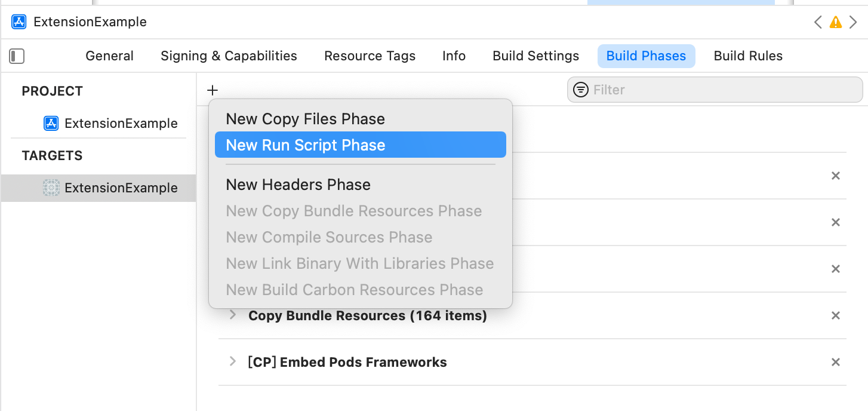
Task: Expand Copy Bundle Resources section
Action: [x=233, y=315]
